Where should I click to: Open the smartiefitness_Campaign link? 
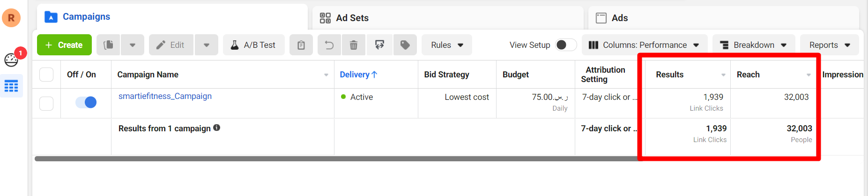165,96
